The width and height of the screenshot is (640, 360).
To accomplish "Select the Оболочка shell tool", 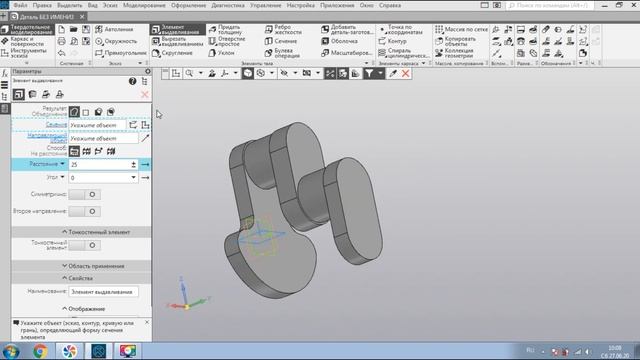I will pos(339,41).
